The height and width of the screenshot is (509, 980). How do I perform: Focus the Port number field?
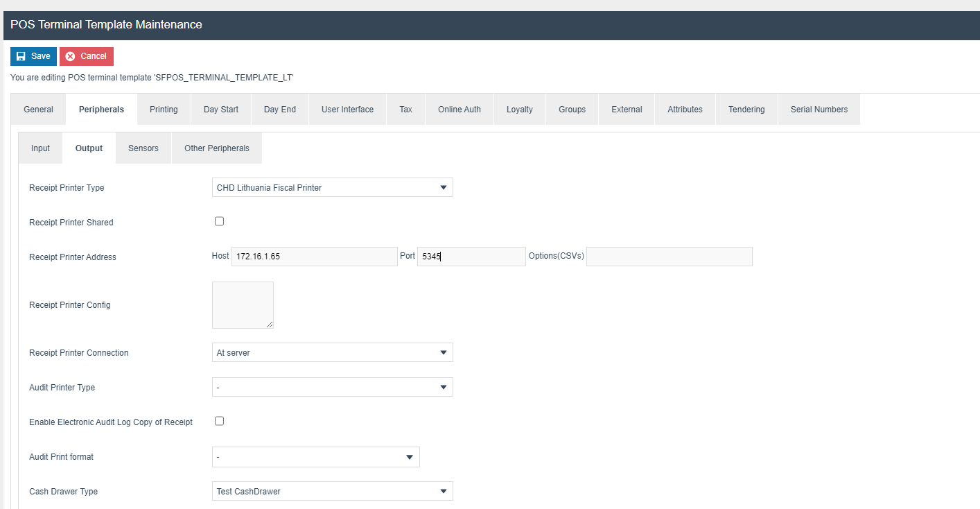(471, 257)
